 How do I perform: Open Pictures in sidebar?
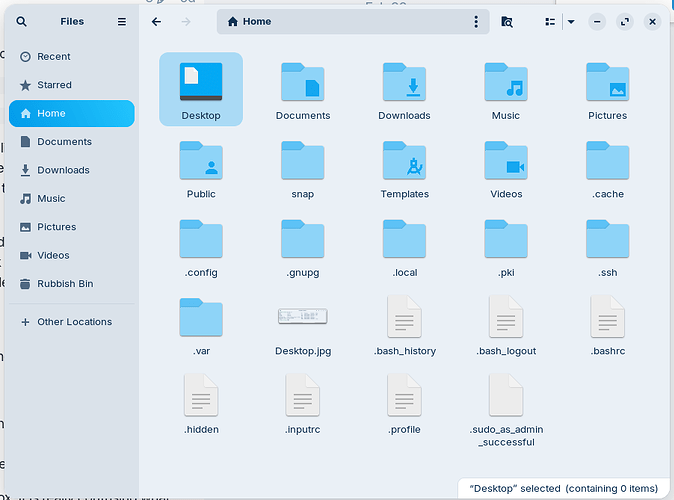coord(72,227)
